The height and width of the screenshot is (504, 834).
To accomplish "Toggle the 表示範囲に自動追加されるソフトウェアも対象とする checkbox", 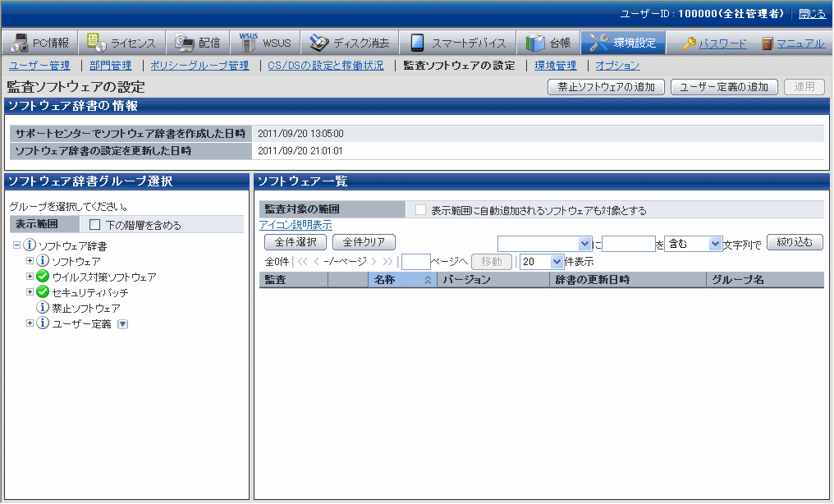I will click(420, 210).
